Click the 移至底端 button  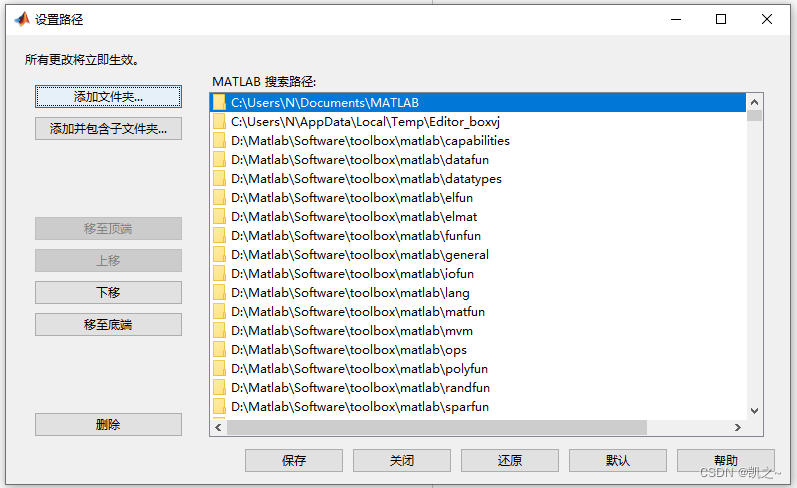tap(108, 324)
